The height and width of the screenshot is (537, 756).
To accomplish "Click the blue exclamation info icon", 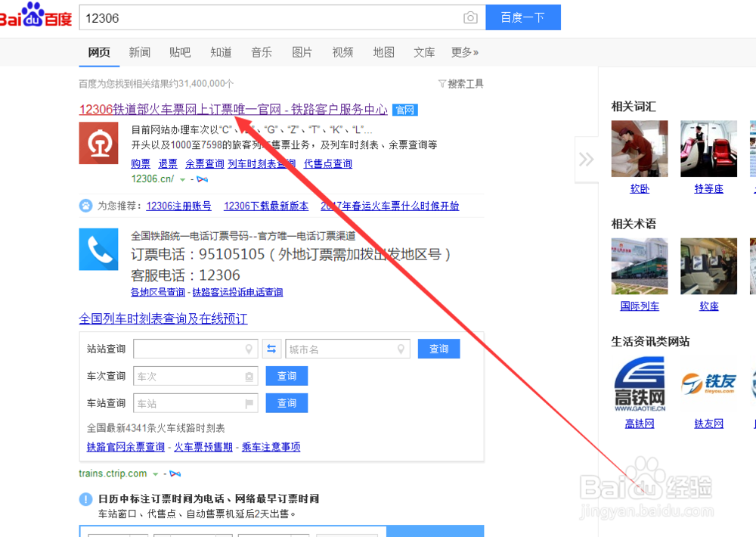I will click(x=86, y=499).
